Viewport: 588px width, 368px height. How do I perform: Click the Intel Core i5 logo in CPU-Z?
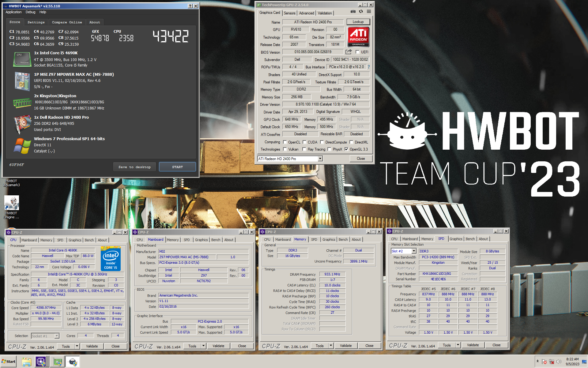(111, 259)
